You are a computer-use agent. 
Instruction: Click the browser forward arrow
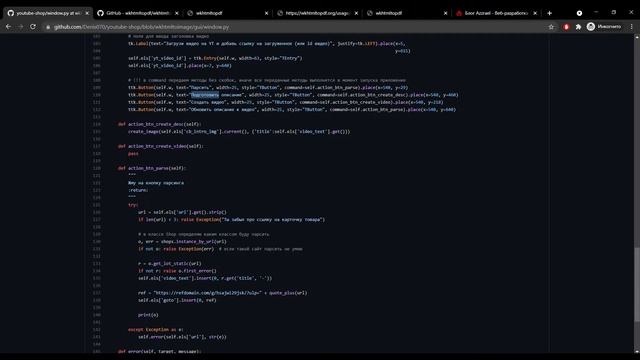coord(20,27)
